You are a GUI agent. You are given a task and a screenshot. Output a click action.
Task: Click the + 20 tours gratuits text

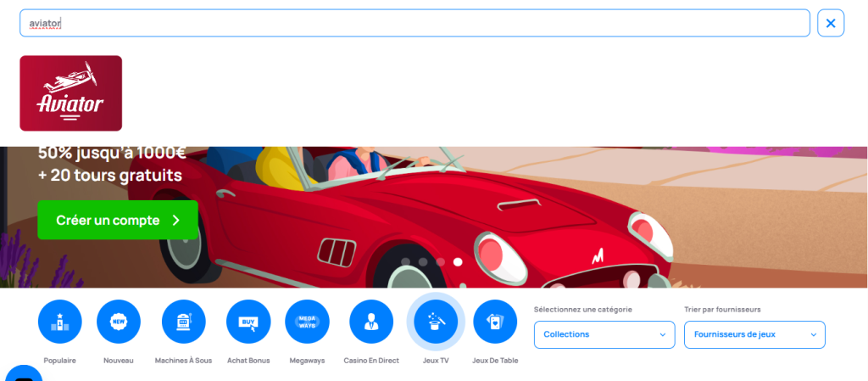110,176
